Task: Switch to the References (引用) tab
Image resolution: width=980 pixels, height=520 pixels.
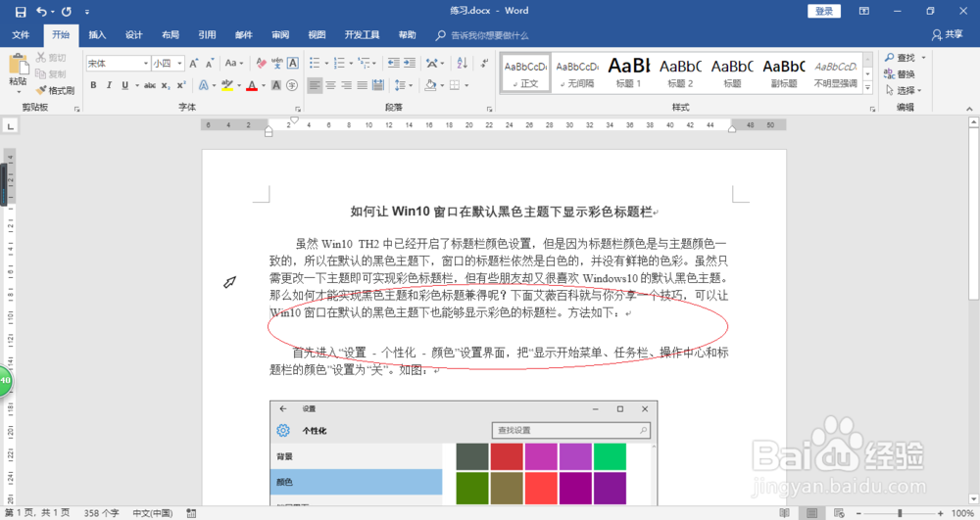Action: (x=207, y=35)
